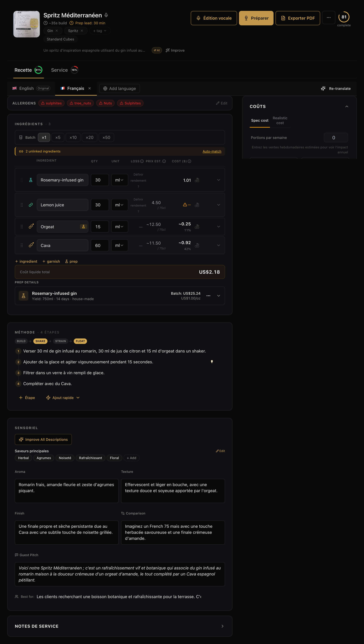Select batch multiplier x20
The image size is (364, 644).
(90, 137)
